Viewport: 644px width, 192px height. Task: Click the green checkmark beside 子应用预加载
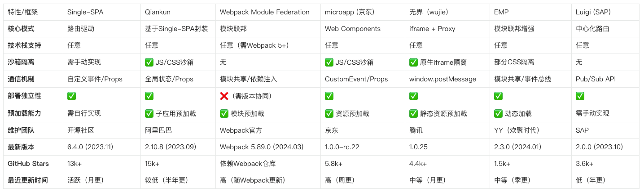(x=149, y=113)
